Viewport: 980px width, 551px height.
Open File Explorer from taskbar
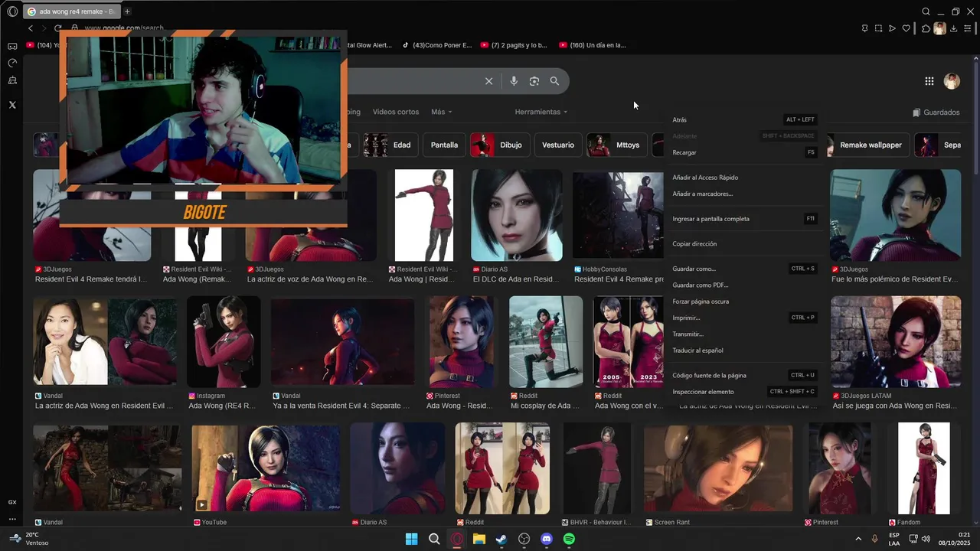479,539
